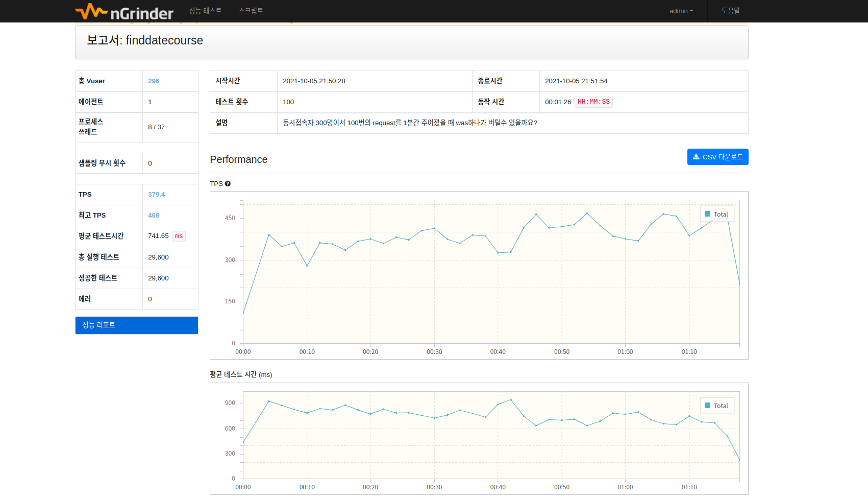Click the 총 실행 테스트 count 29,600
The height and width of the screenshot is (498, 868).
click(x=158, y=257)
